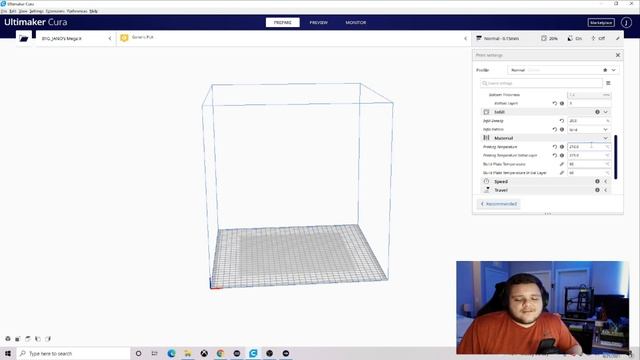The height and width of the screenshot is (360, 640).
Task: Click info icon beside Printing Temperature
Action: coord(562,147)
